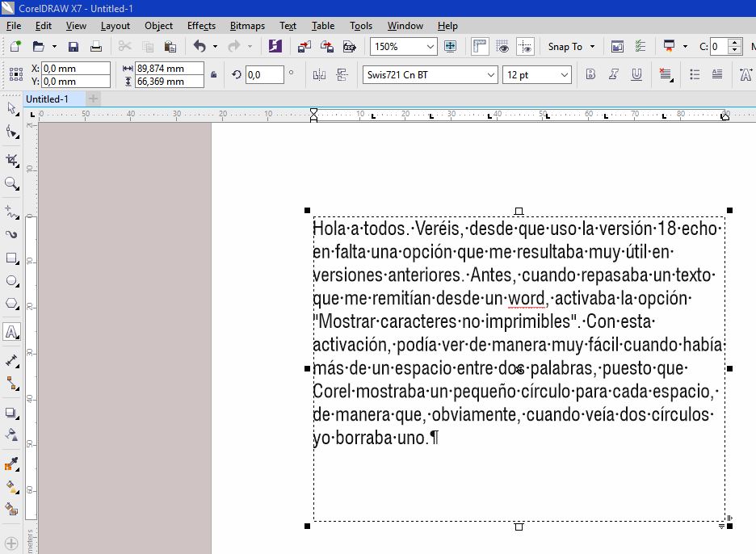
Task: Open the font size dropdown 12 pt
Action: pyautogui.click(x=564, y=75)
